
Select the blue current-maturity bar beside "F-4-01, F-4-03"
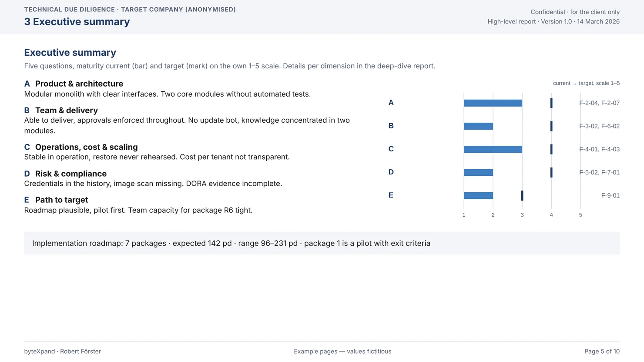click(x=493, y=149)
